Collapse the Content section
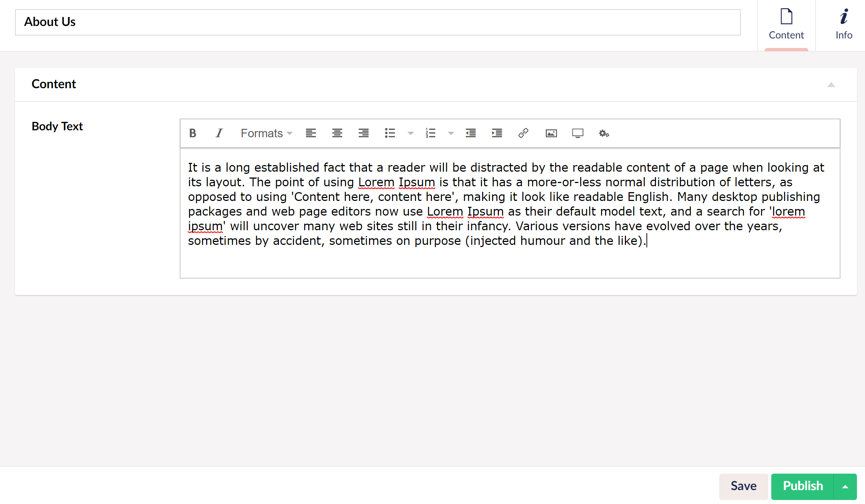The height and width of the screenshot is (504, 865). click(x=831, y=85)
